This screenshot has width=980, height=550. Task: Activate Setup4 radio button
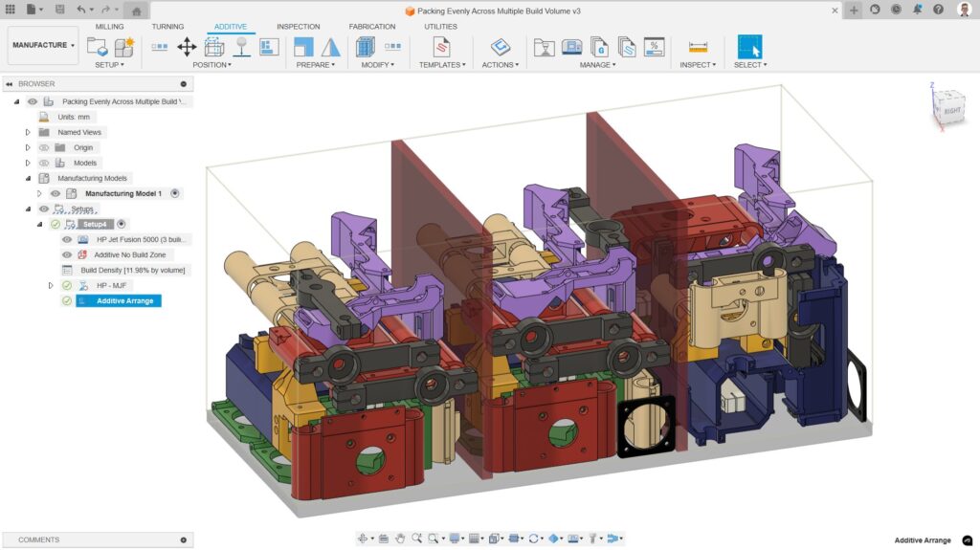tap(122, 224)
